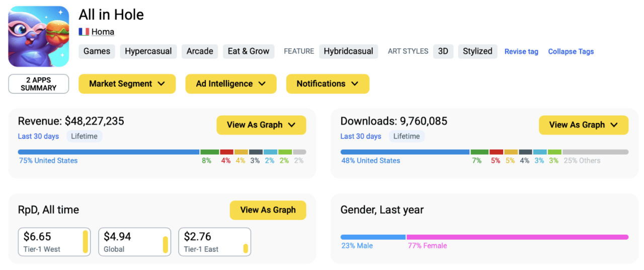Switch Revenue to Lifetime tab
644x270 pixels.
click(x=84, y=136)
